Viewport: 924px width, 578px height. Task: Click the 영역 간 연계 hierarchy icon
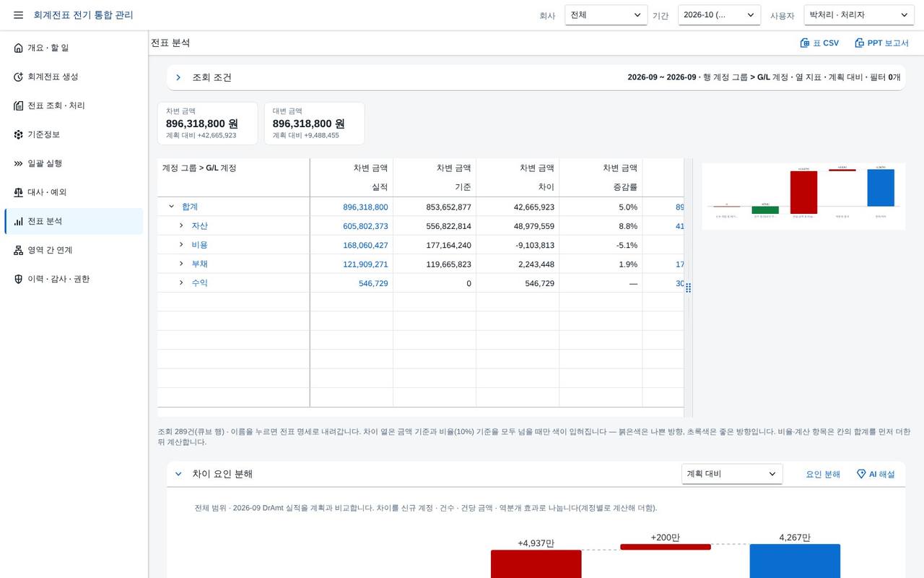(19, 250)
